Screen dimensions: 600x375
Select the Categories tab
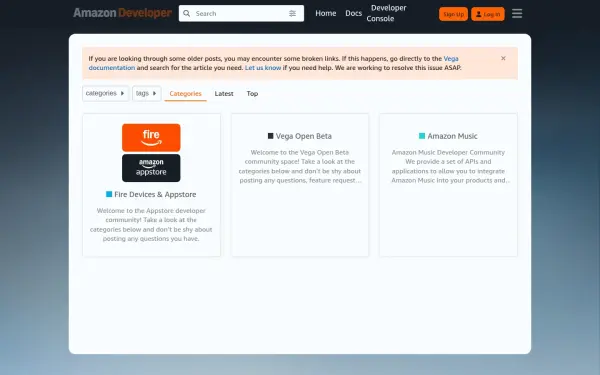point(186,94)
